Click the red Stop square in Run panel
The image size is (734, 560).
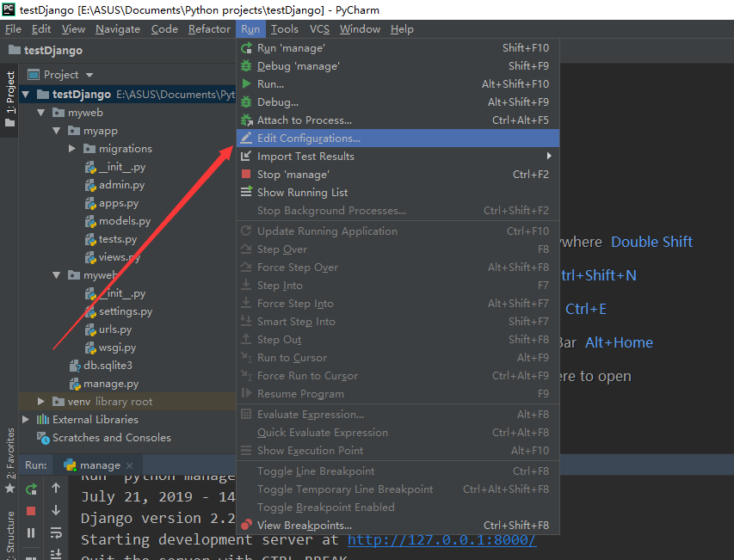click(x=31, y=511)
